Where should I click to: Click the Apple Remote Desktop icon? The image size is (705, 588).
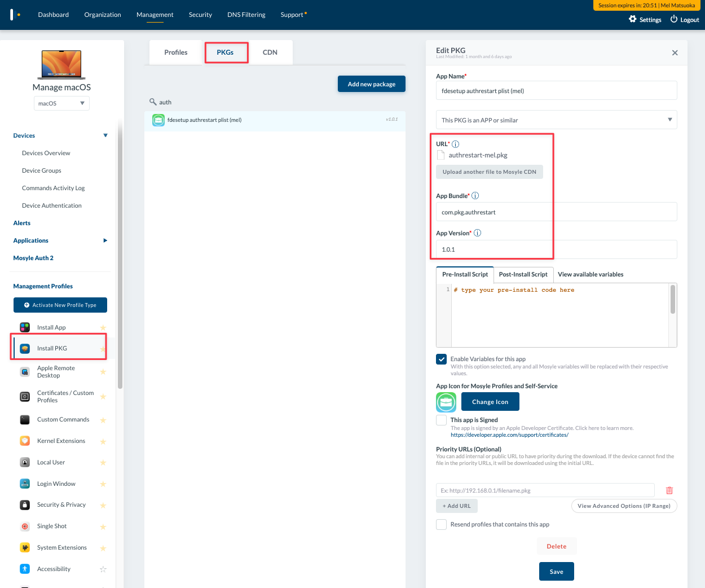pyautogui.click(x=25, y=371)
